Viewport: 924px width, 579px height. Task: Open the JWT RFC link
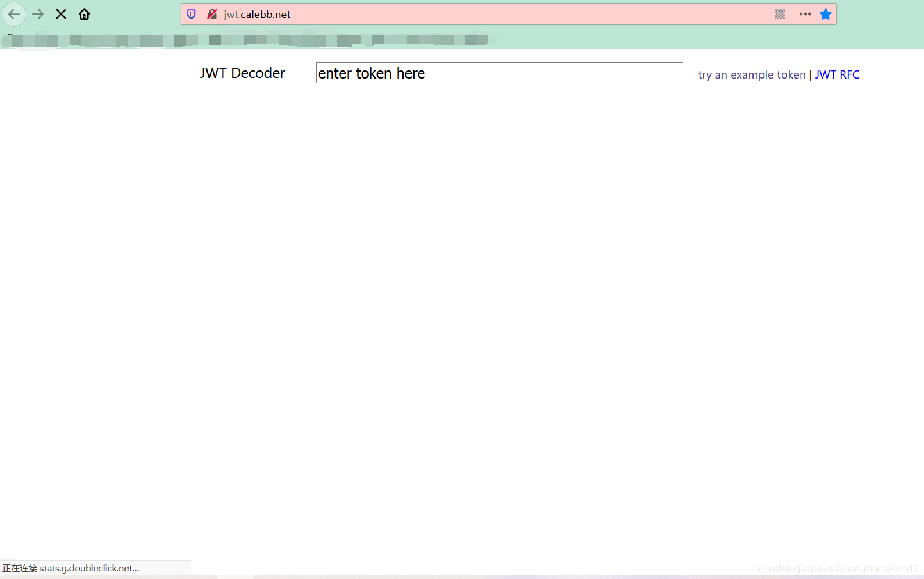tap(837, 74)
